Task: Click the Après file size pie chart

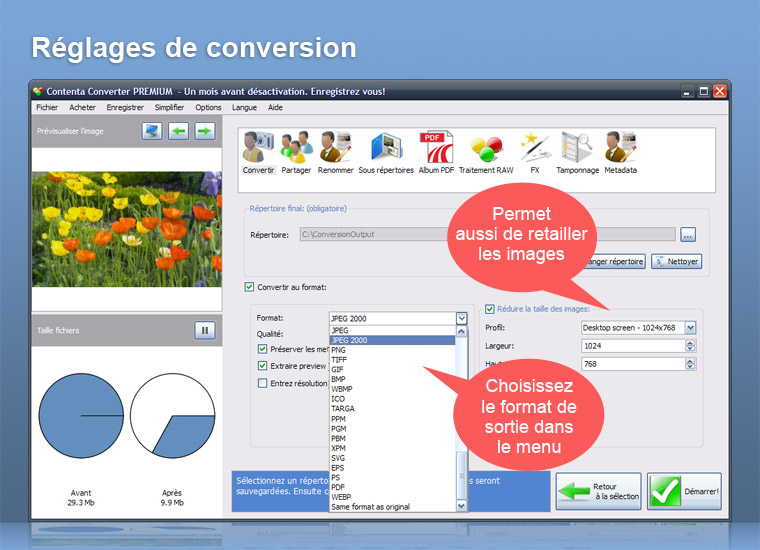Action: click(172, 416)
